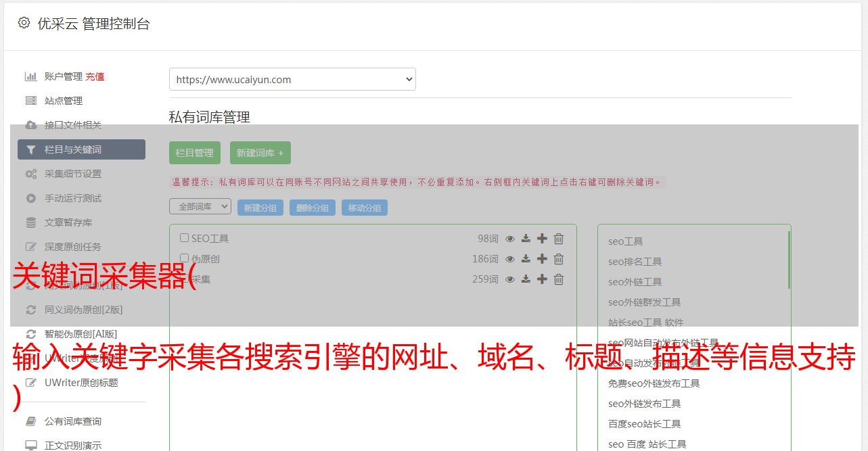Click the 删除分组 button
This screenshot has height=451, width=868.
click(313, 208)
